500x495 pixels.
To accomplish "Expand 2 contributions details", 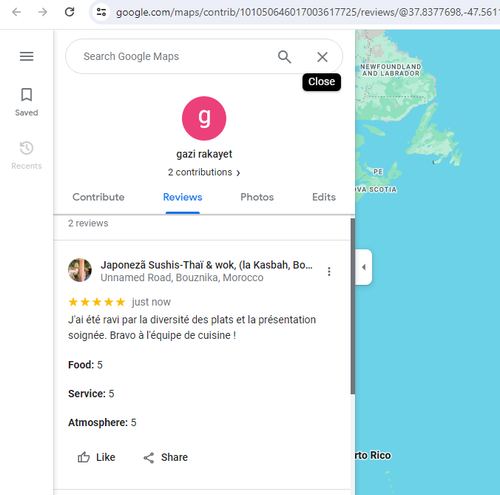I will coord(204,172).
